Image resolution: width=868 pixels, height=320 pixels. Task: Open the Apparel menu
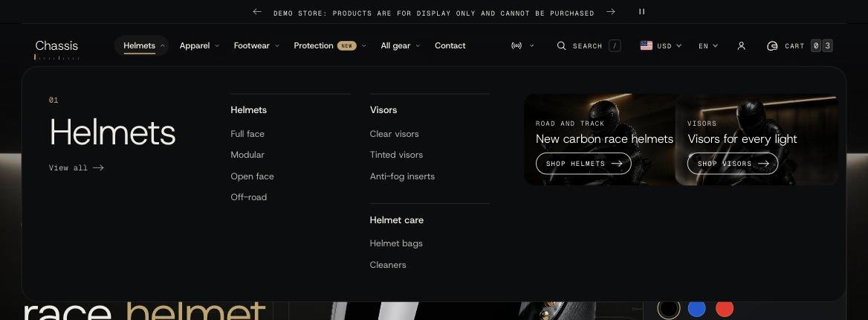199,45
